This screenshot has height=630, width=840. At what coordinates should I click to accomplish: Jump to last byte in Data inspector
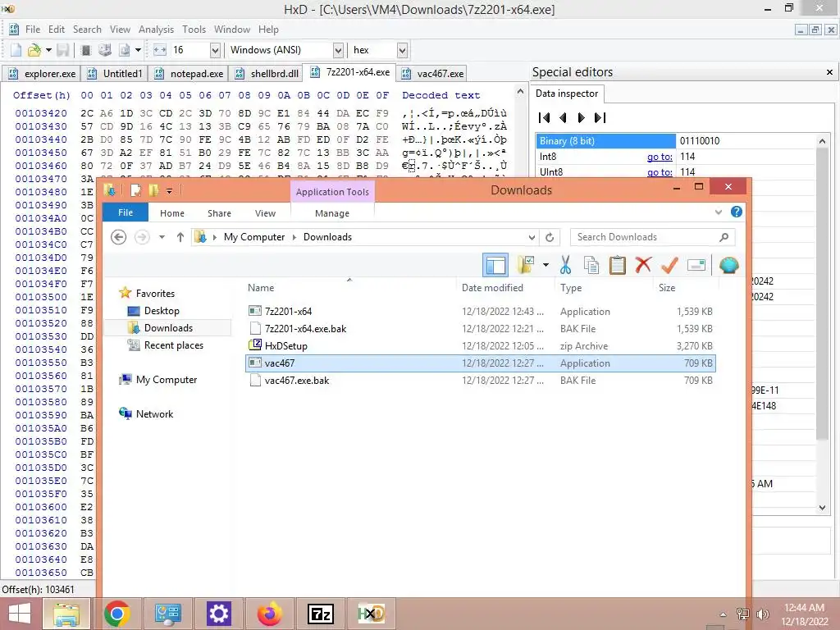click(600, 118)
